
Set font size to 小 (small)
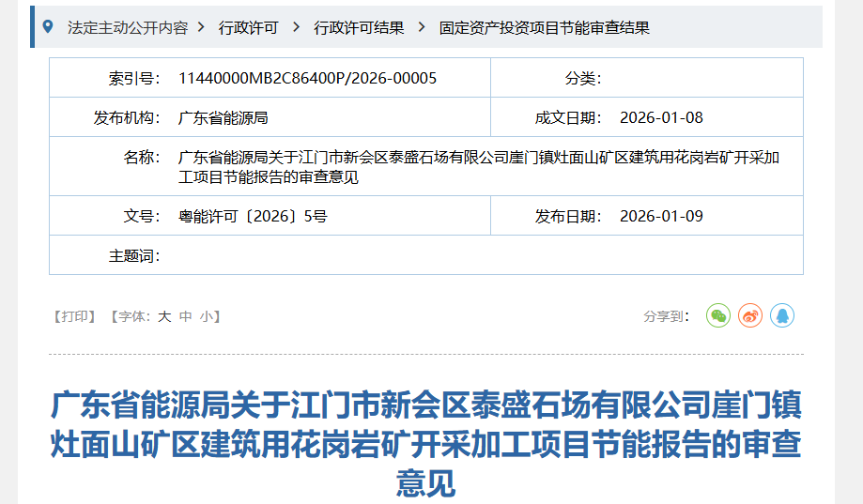coord(206,317)
